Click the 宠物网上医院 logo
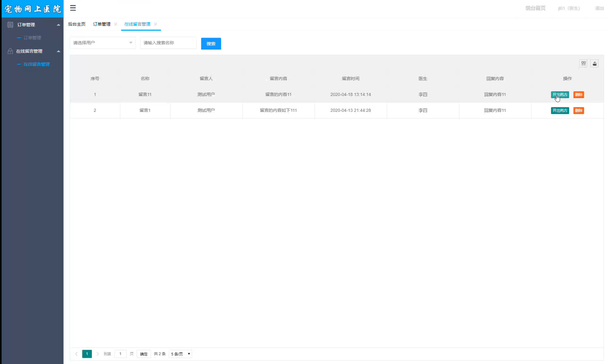Image resolution: width=608 pixels, height=364 pixels. coord(33,9)
